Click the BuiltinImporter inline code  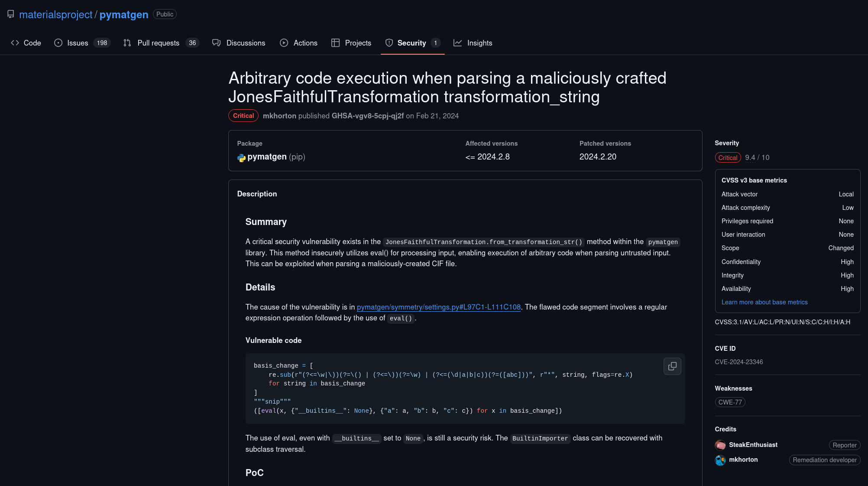coord(540,438)
